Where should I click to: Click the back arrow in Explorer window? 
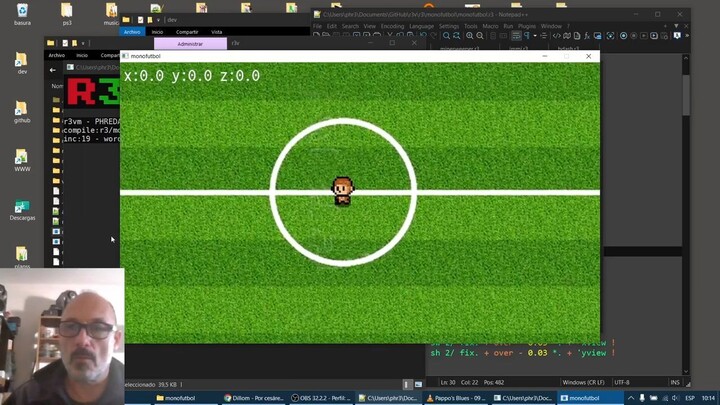click(x=53, y=70)
